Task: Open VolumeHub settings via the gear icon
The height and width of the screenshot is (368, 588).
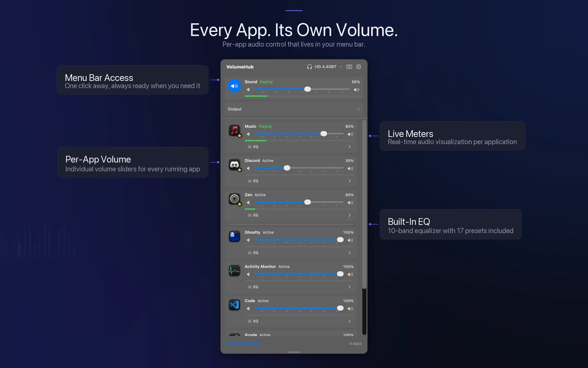Action: click(359, 67)
